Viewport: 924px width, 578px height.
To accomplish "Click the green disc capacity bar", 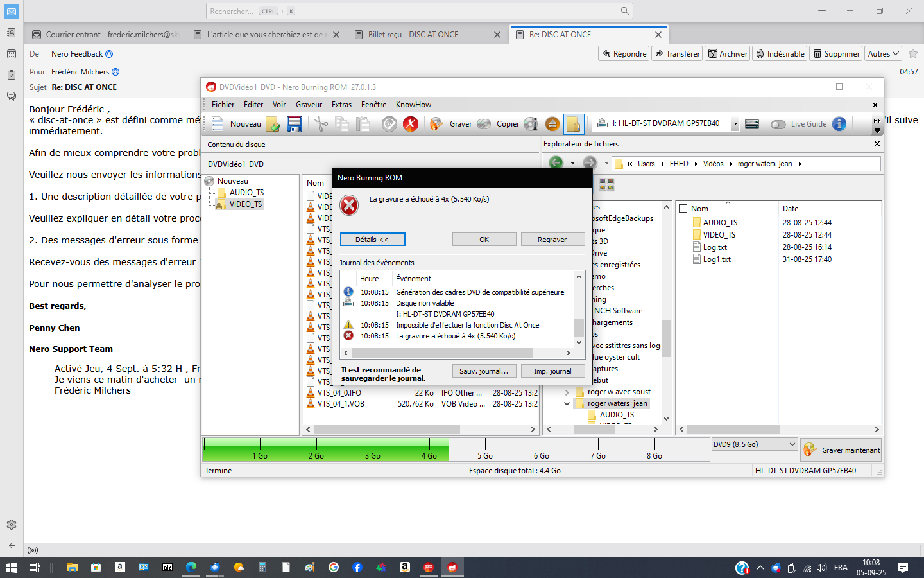I will coord(326,450).
